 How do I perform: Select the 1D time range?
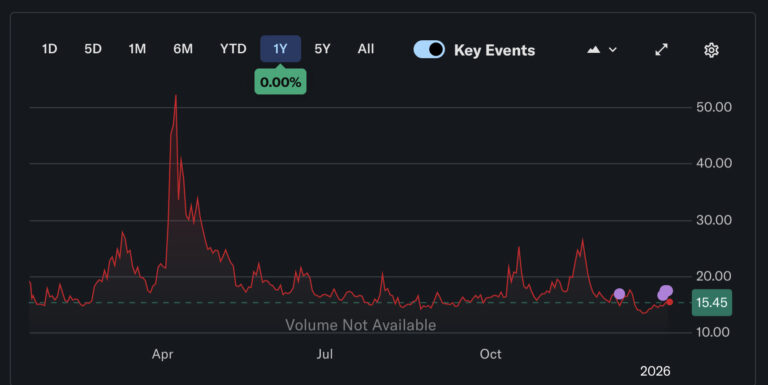[49, 49]
